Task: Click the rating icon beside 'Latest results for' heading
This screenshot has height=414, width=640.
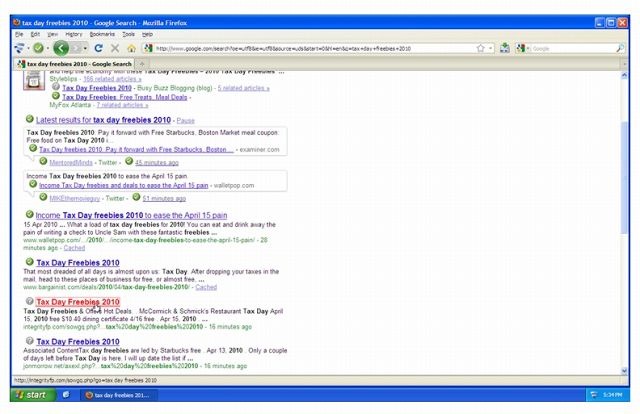Action: tap(29, 119)
